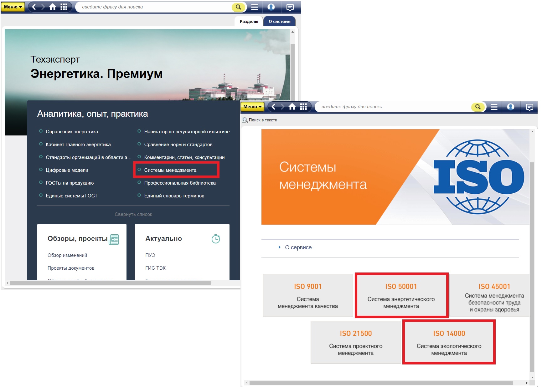Expand the О сервисе section
542x392 pixels.
pos(298,247)
